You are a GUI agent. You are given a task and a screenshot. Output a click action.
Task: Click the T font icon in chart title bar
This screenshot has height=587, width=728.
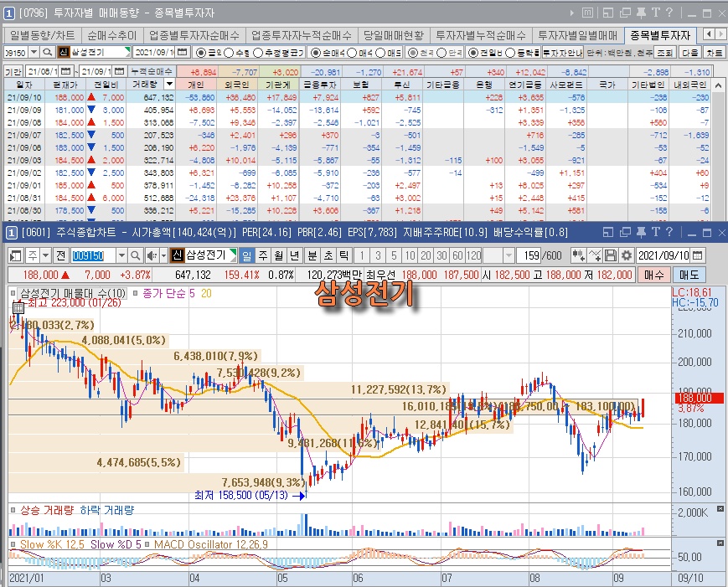pyautogui.click(x=656, y=233)
